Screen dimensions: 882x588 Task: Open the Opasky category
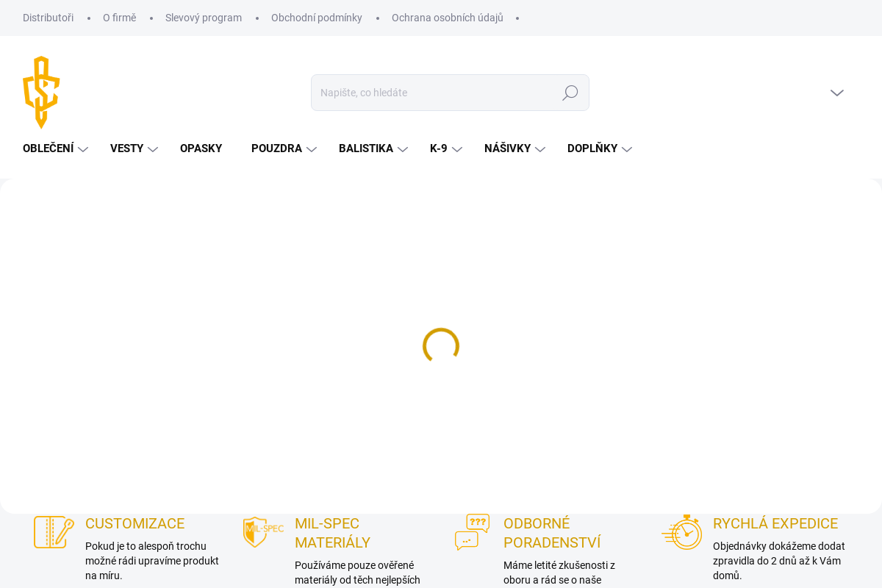[x=201, y=149]
